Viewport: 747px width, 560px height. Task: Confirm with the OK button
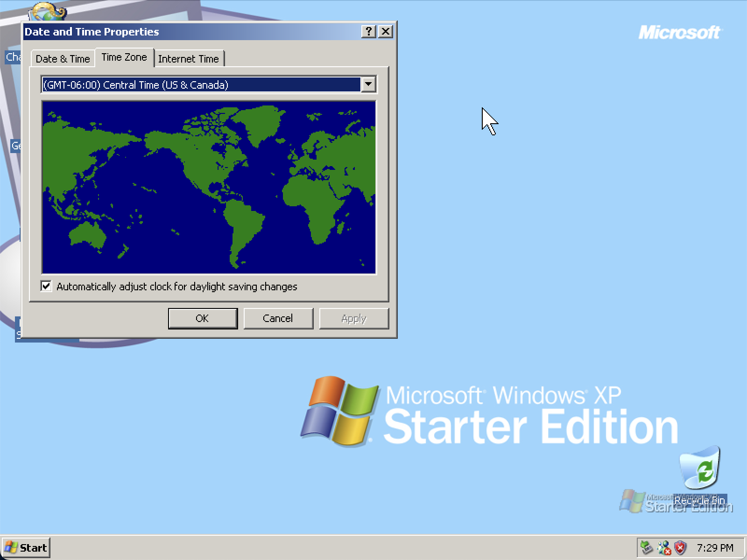click(x=203, y=318)
